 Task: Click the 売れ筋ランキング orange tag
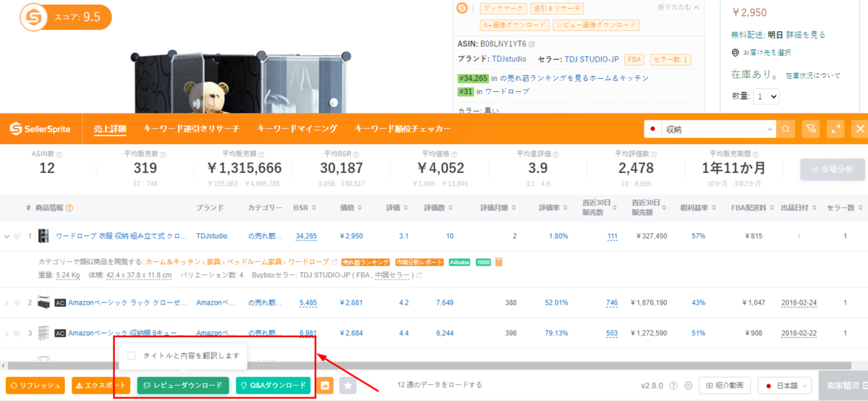tap(367, 261)
